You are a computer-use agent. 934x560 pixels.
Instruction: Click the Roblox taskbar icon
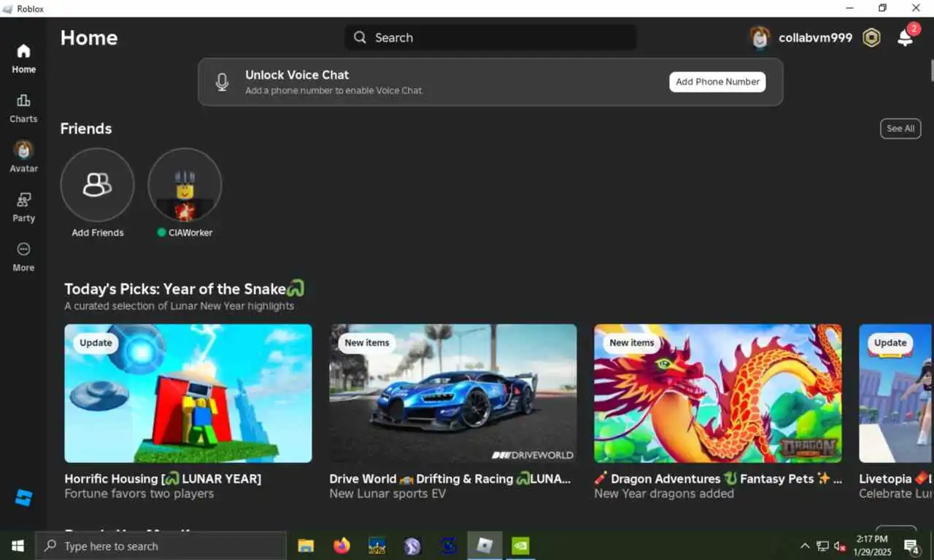pos(485,545)
